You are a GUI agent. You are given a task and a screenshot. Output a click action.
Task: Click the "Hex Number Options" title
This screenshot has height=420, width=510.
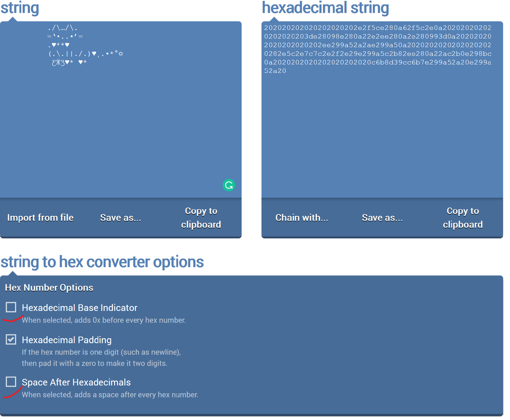(49, 288)
